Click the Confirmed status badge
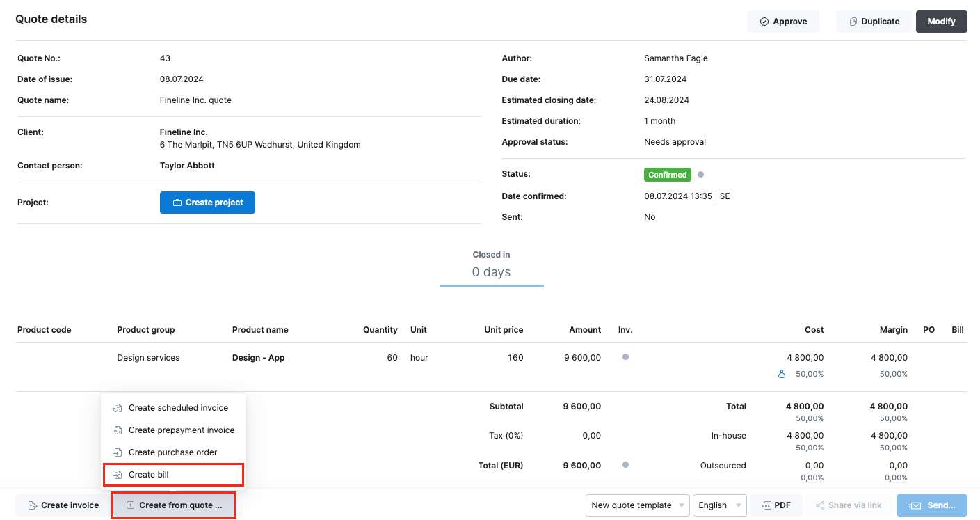The image size is (980, 520). [667, 174]
